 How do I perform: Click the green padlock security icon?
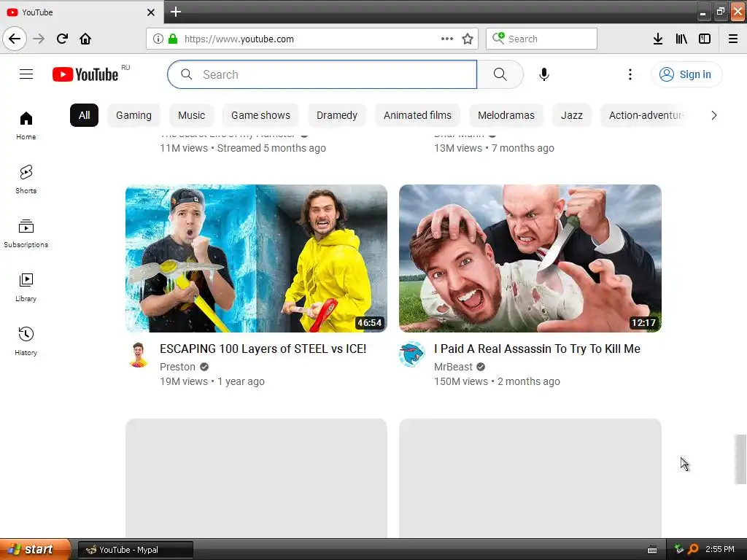[x=173, y=39]
